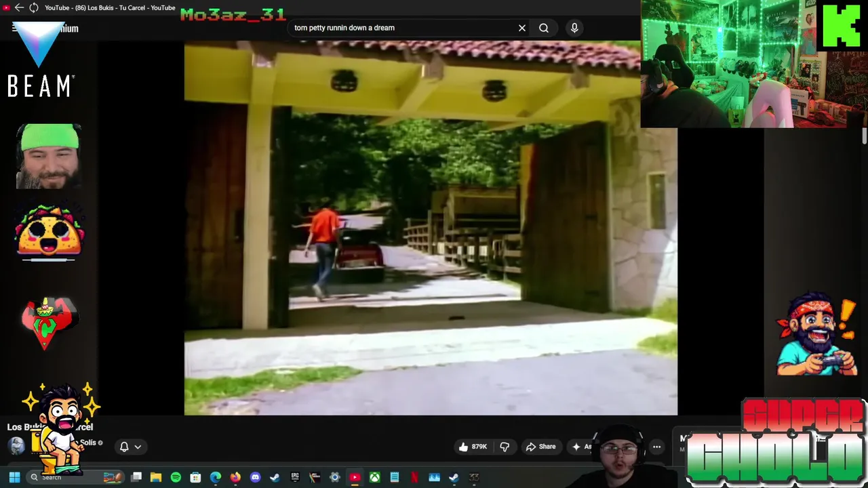
Task: Click the YouTube browser tab title
Action: (x=110, y=8)
